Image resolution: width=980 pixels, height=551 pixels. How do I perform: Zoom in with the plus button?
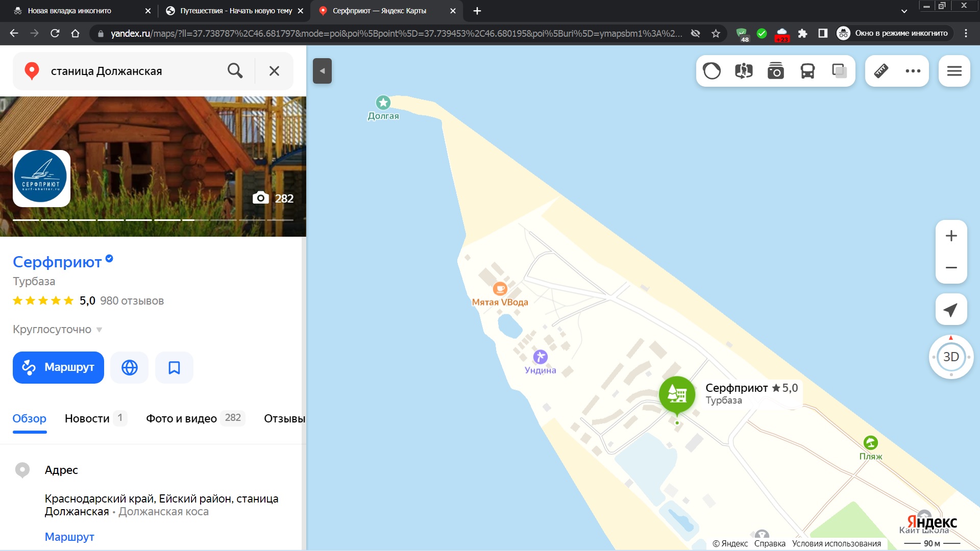(951, 236)
